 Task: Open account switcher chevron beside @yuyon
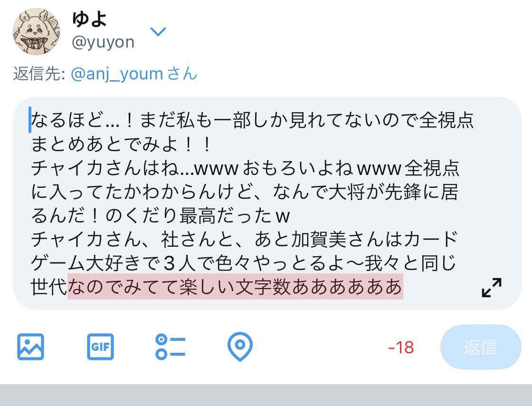tap(158, 31)
